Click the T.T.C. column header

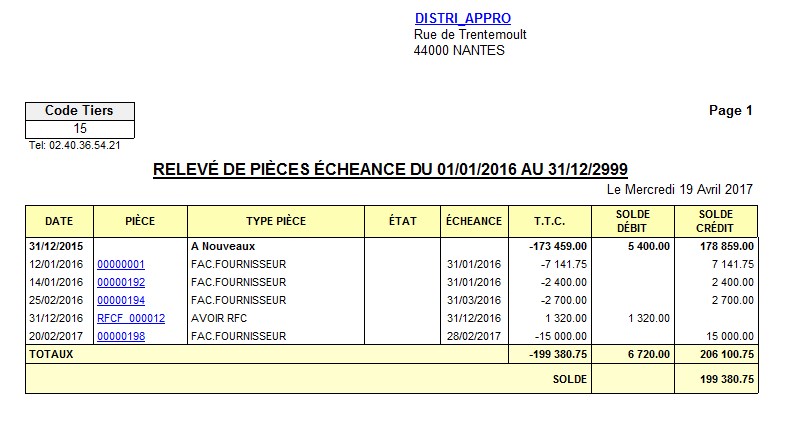point(549,221)
